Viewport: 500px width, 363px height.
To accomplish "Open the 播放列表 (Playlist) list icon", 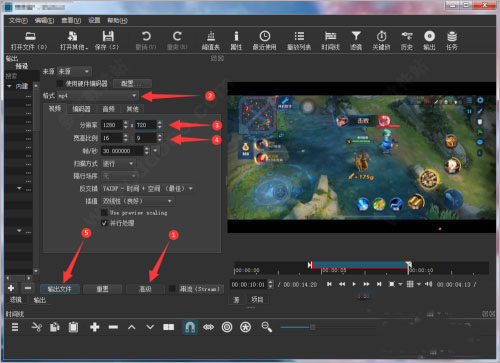I will tap(299, 36).
